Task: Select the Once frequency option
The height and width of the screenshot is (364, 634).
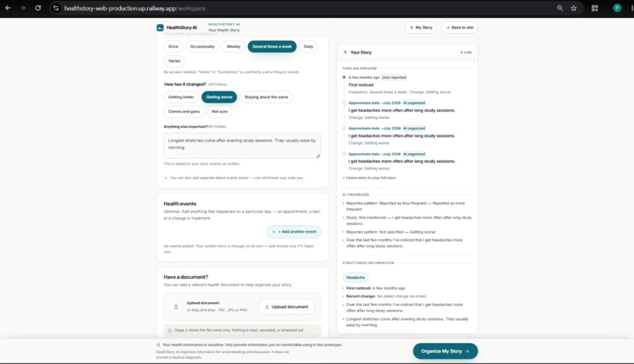Action: tap(173, 46)
